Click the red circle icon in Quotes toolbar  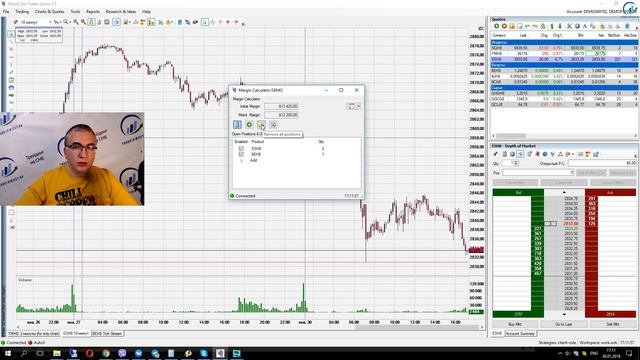[504, 26]
